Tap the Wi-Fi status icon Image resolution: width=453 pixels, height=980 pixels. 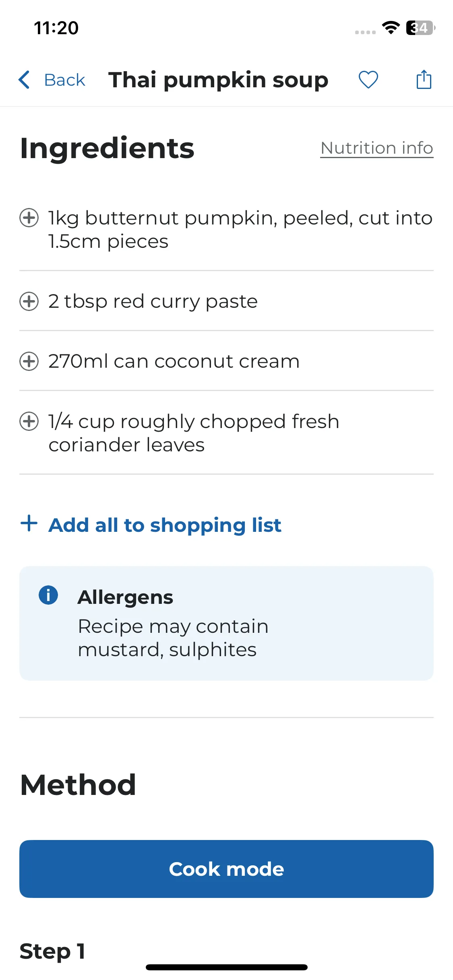click(391, 28)
